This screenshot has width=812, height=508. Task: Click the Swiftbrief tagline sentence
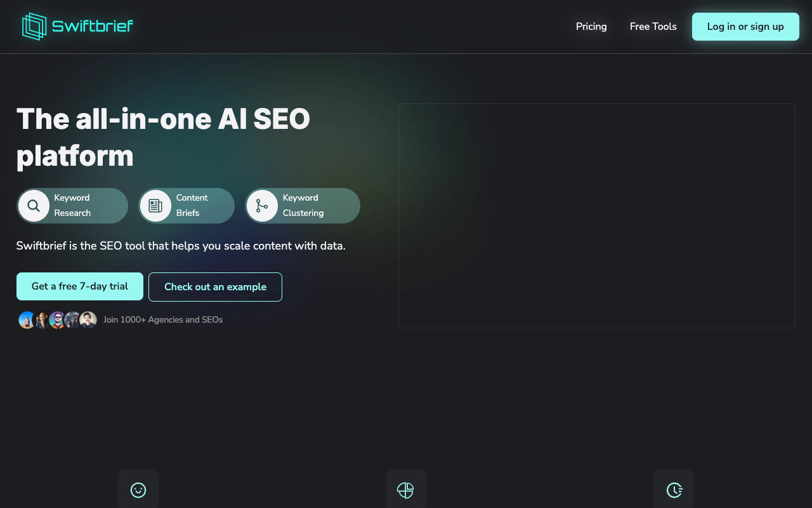click(x=181, y=246)
